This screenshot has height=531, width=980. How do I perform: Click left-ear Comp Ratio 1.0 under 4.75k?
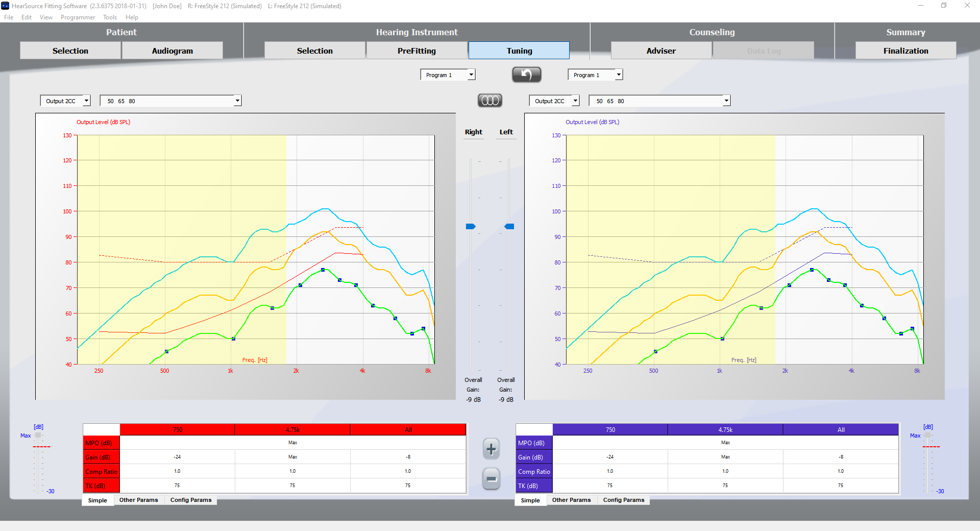725,471
